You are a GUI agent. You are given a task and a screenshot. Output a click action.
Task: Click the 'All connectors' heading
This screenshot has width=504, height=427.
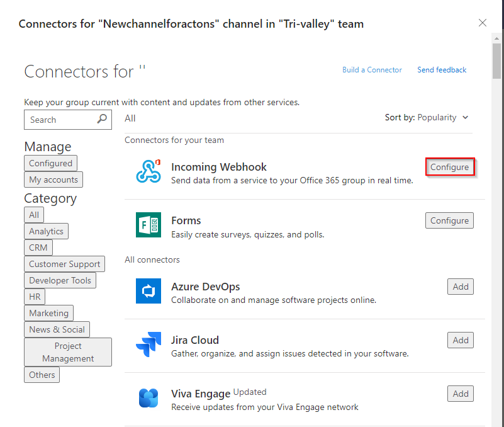(x=152, y=259)
